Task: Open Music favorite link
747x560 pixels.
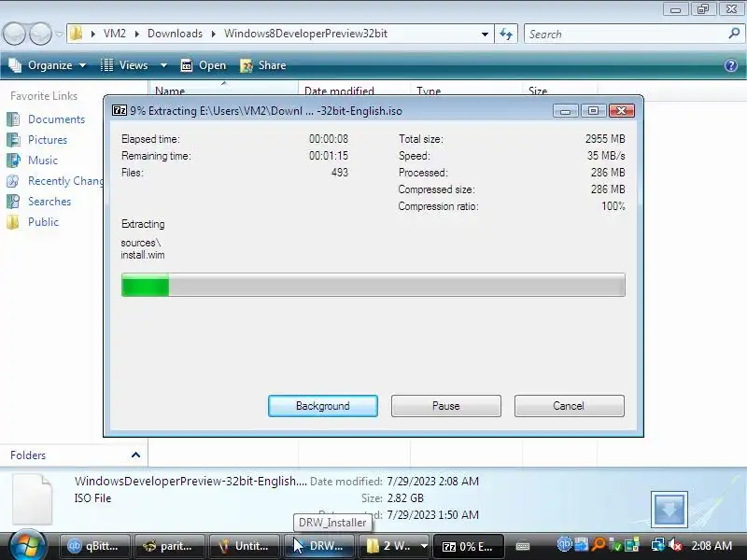Action: coord(43,160)
